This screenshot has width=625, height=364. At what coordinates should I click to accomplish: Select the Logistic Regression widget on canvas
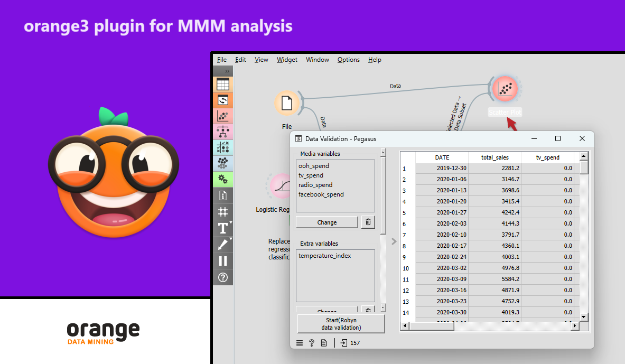[282, 186]
